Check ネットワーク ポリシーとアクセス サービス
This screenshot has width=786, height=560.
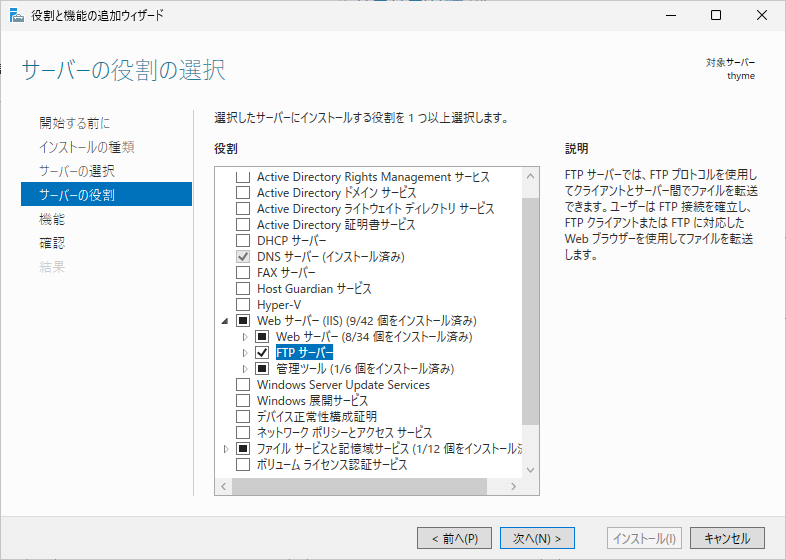243,433
